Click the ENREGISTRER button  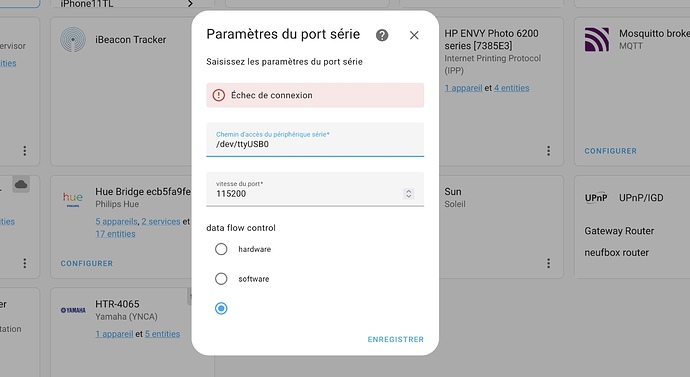[x=396, y=339]
